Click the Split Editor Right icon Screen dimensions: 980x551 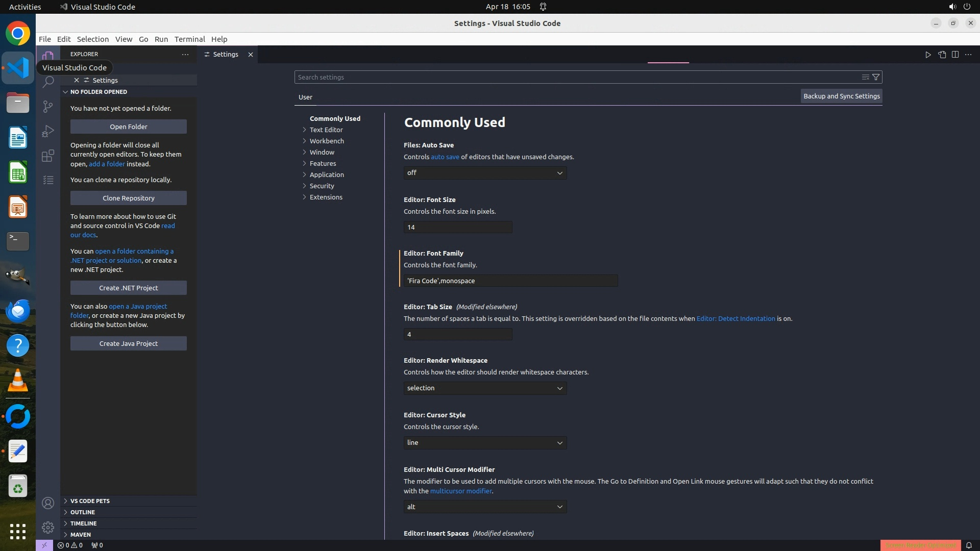[955, 55]
